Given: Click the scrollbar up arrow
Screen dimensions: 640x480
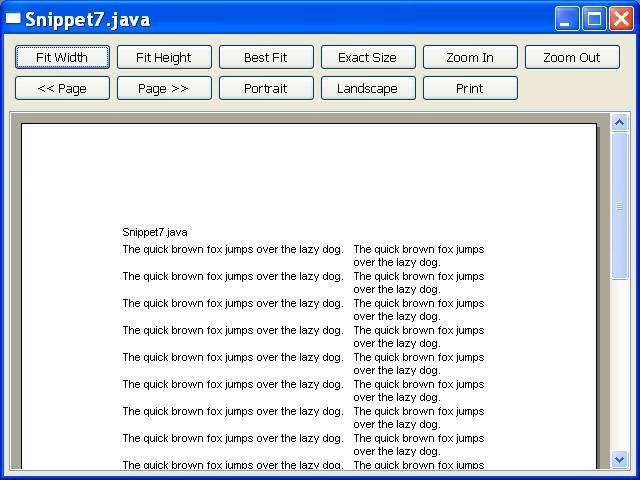Looking at the screenshot, I should click(x=619, y=122).
